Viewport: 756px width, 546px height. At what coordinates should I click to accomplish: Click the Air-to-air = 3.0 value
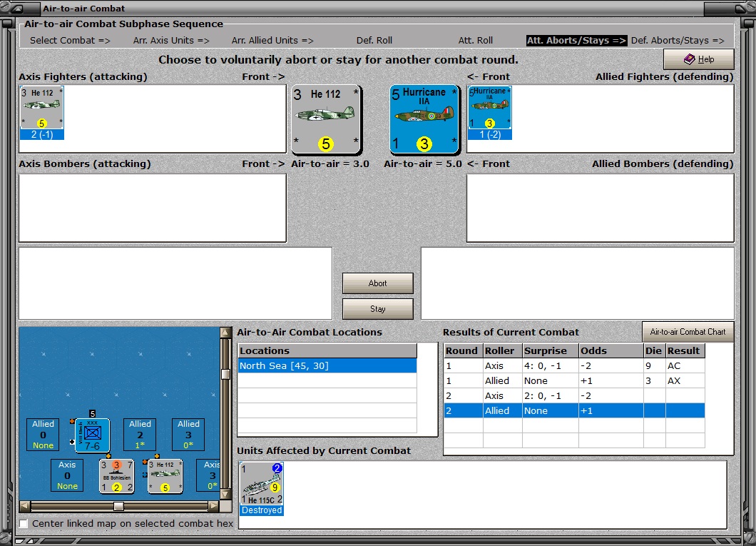pos(330,164)
